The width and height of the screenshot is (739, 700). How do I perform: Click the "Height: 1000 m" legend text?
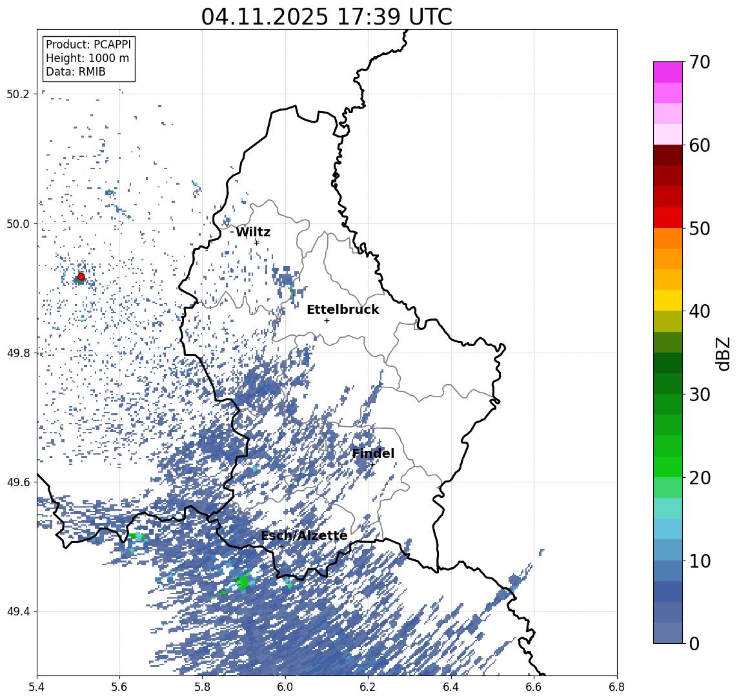click(x=87, y=58)
